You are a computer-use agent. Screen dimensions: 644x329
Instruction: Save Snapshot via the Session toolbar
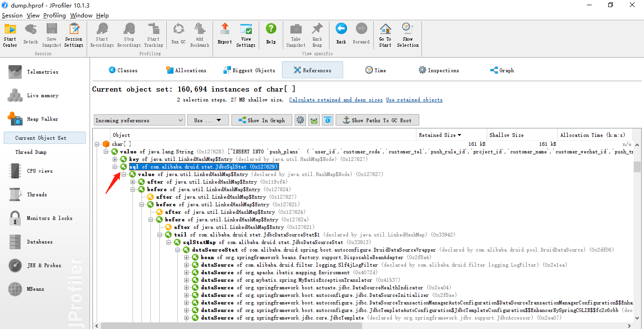(x=51, y=33)
